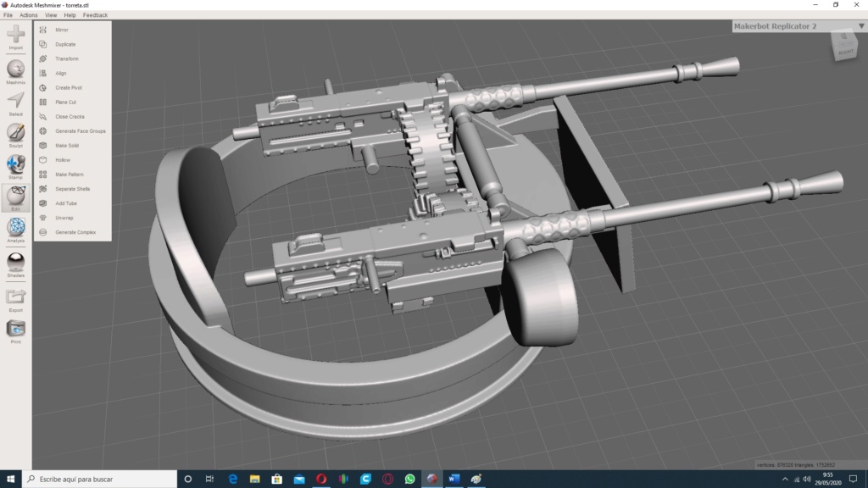Image resolution: width=868 pixels, height=488 pixels.
Task: Open Task View on the taskbar
Action: pos(209,480)
